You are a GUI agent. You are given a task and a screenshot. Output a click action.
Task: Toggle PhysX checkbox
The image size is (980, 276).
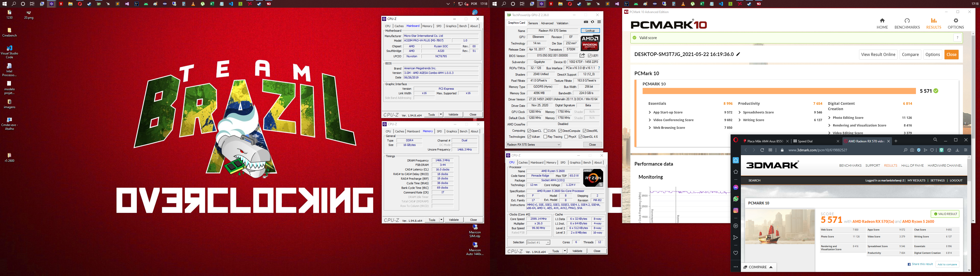(567, 136)
